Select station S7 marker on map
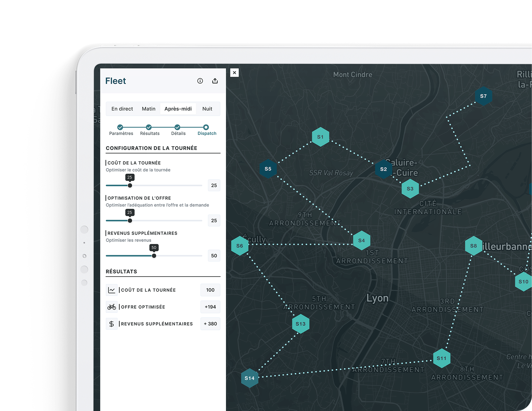532x411 pixels. pyautogui.click(x=483, y=96)
